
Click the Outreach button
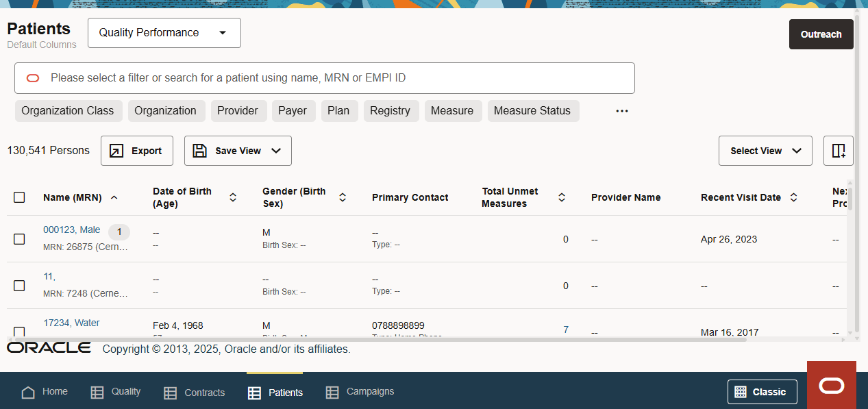tap(821, 34)
